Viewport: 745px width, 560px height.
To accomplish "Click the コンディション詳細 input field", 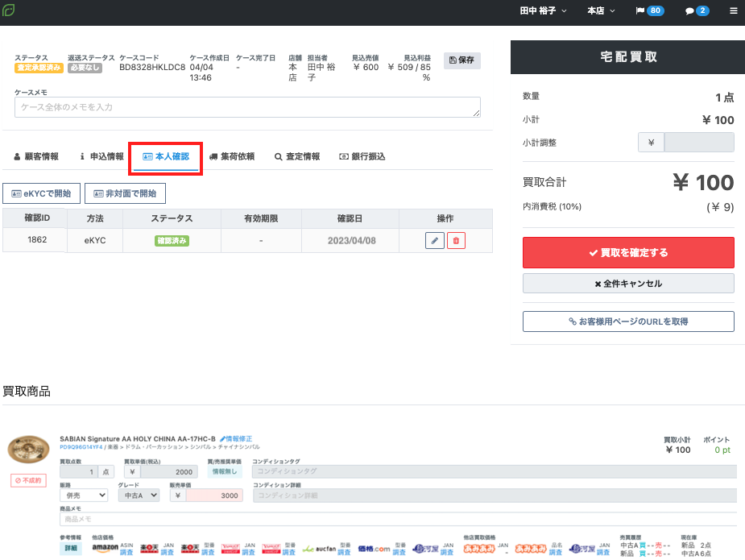I will click(x=495, y=496).
